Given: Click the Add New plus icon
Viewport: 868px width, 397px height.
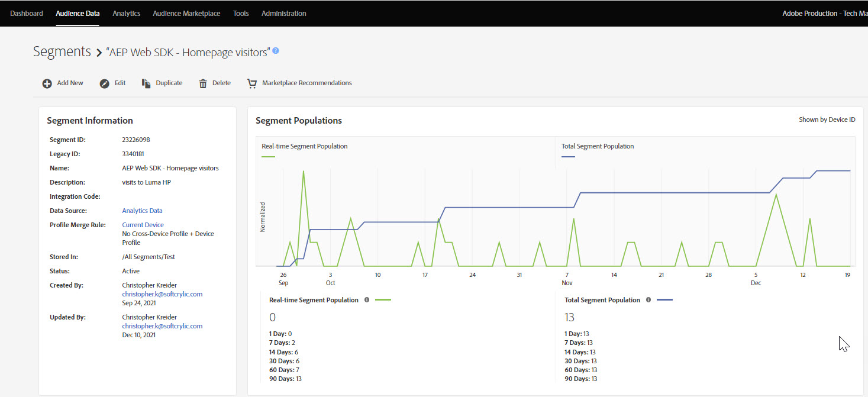Looking at the screenshot, I should [x=47, y=83].
